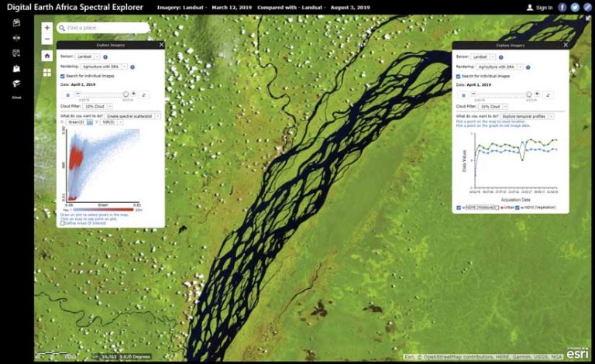Share on Facebook
Screen dimensions: 595x364
point(562,7)
